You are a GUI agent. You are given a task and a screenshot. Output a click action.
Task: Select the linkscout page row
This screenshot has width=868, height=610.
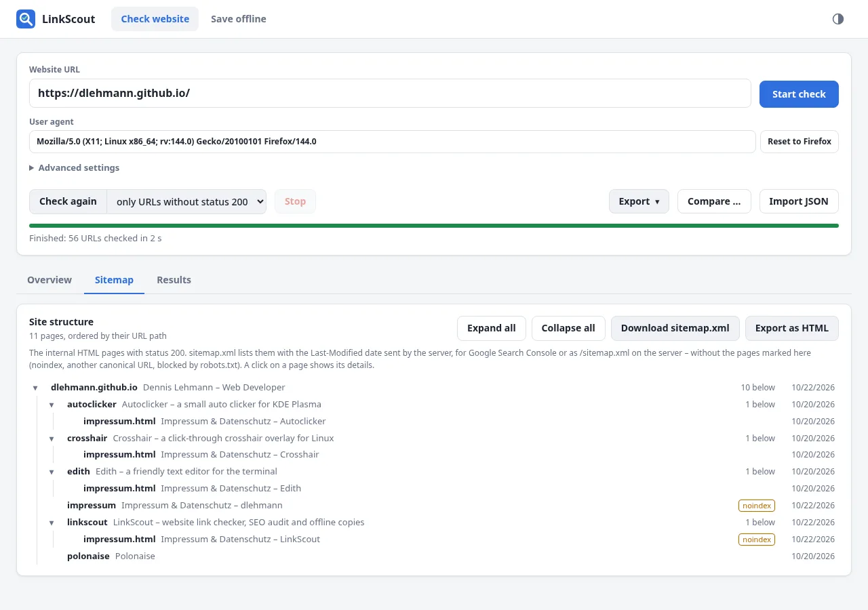coord(442,523)
